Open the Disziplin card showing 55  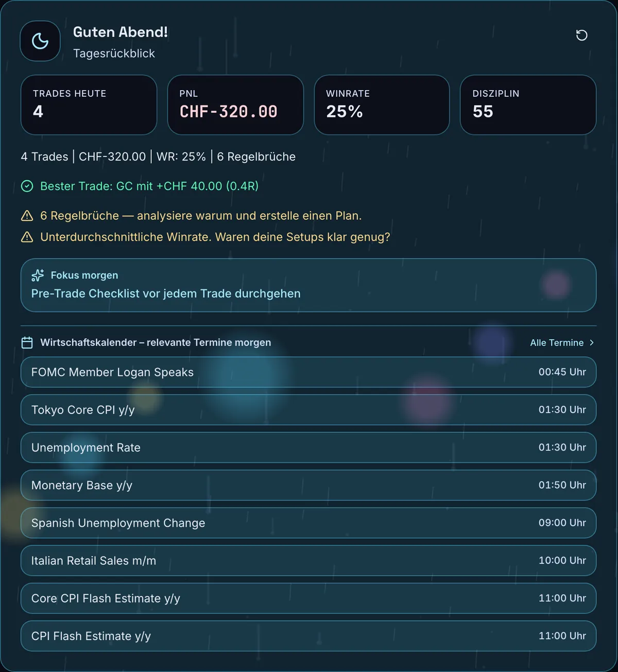click(x=528, y=105)
